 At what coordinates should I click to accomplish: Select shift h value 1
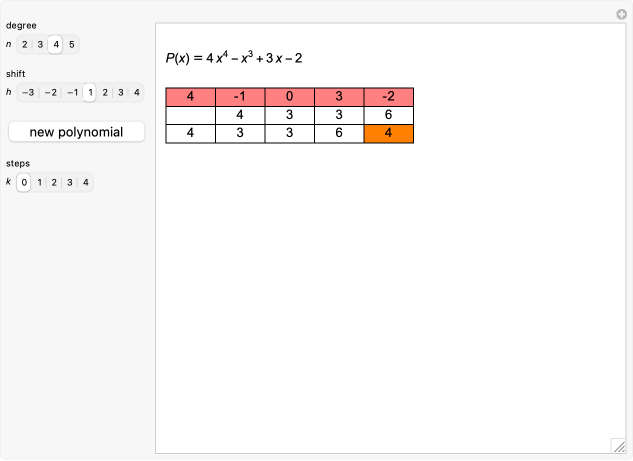pos(90,93)
